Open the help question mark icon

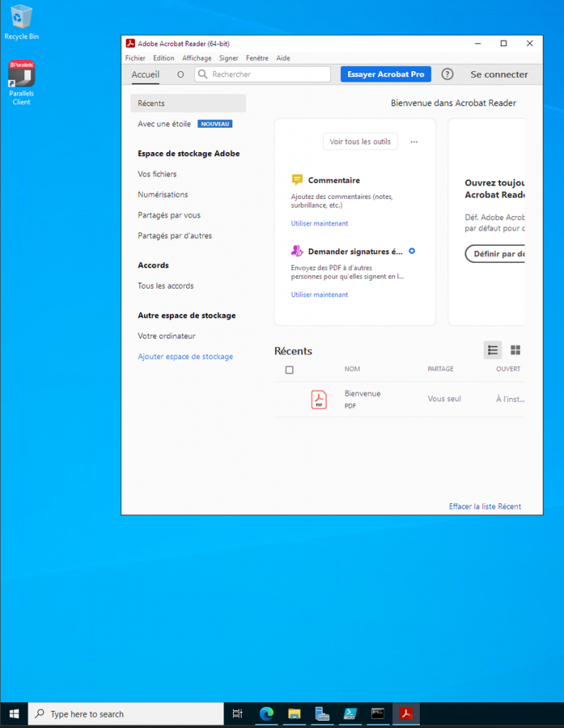tap(447, 74)
